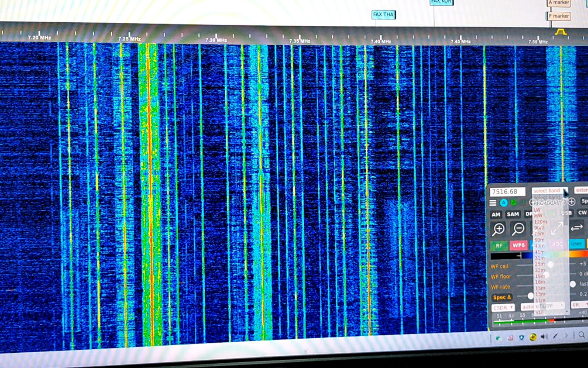Click the S-meter signal strength bar
Screen dimensions: 588x368
[x=540, y=320]
